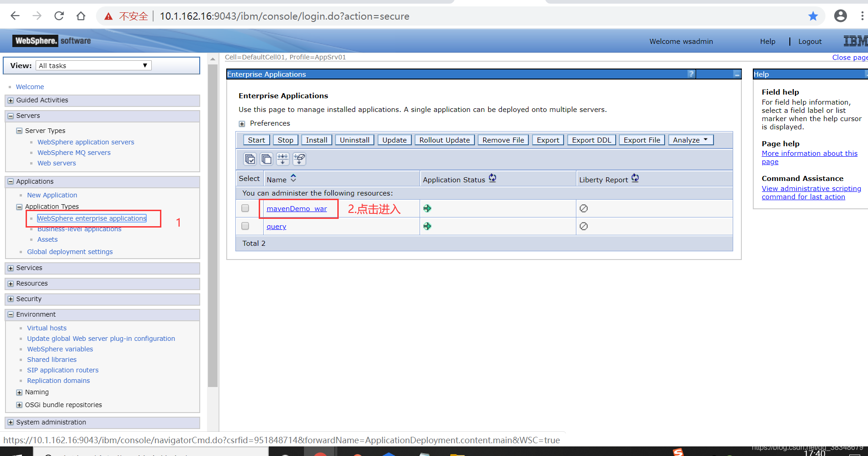Click View administrative scripting command link
Viewport: 868px width, 456px height.
[x=811, y=193]
